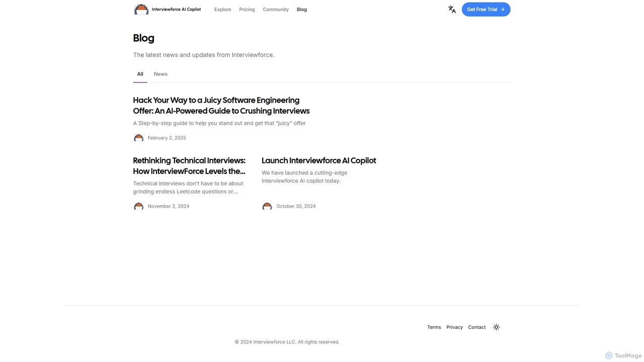Switch to the News tab
Viewport: 644px width, 362px height.
(x=160, y=74)
